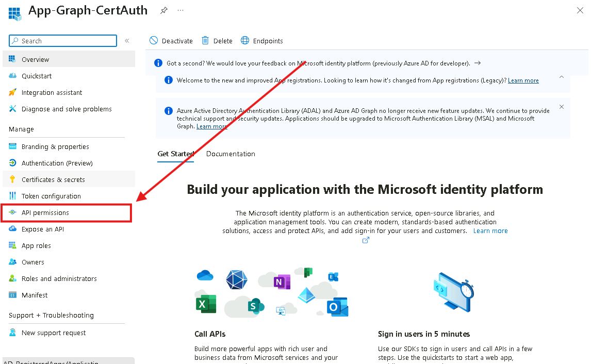This screenshot has width=591, height=364.
Task: Click the Token configuration bars icon
Action: tap(12, 195)
